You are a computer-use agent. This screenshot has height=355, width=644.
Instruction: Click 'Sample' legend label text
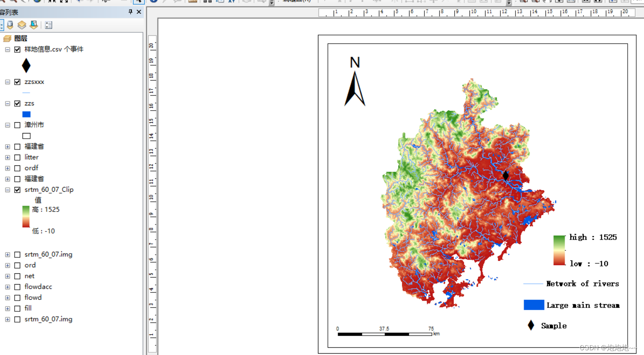554,326
